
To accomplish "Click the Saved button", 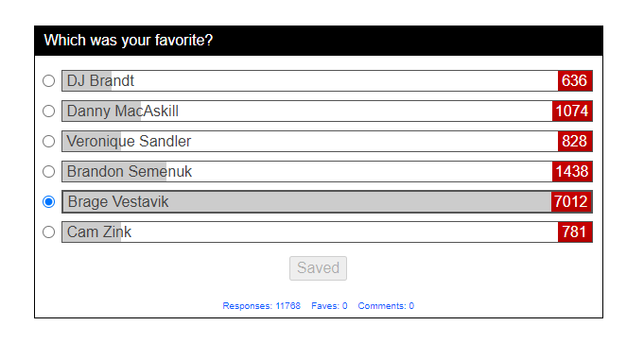I will pyautogui.click(x=318, y=268).
